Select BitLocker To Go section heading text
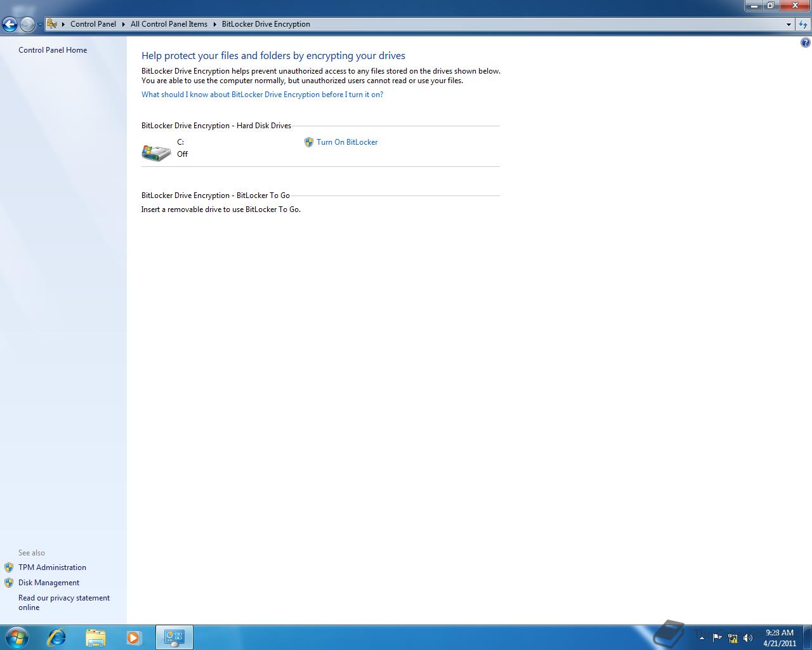 pos(216,196)
